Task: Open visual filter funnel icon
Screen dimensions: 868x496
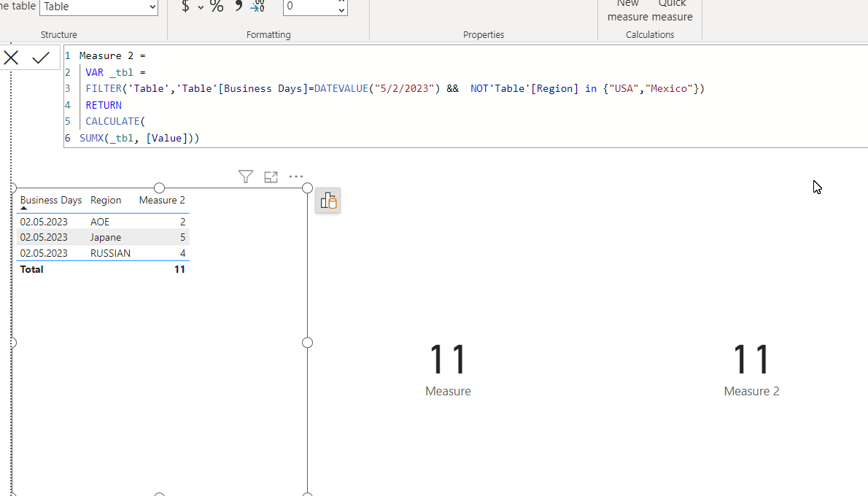Action: [246, 177]
